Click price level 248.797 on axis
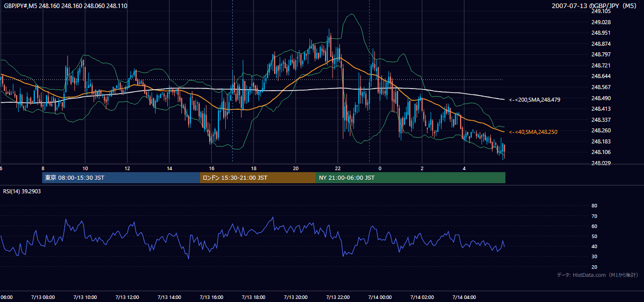The width and height of the screenshot is (644, 302). (x=601, y=54)
